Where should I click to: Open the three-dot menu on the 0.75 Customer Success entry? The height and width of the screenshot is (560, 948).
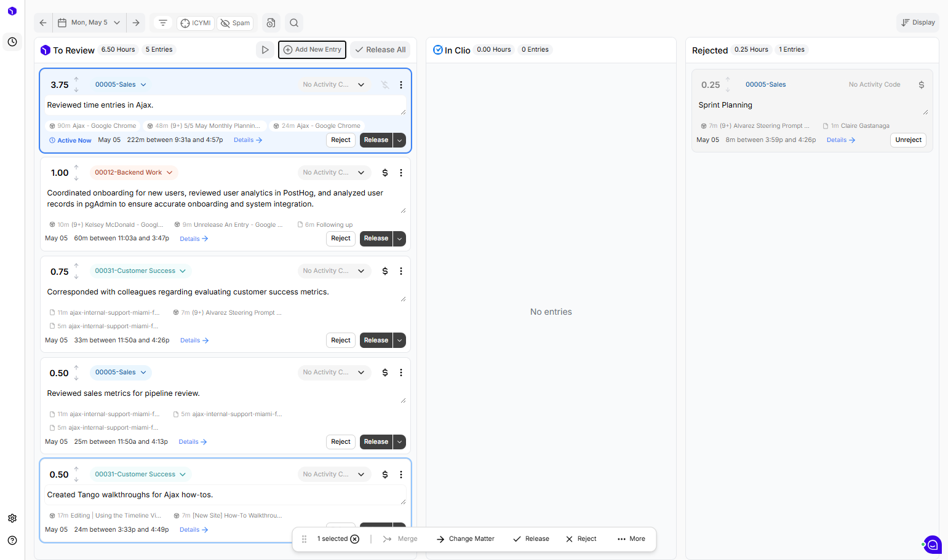pyautogui.click(x=401, y=271)
